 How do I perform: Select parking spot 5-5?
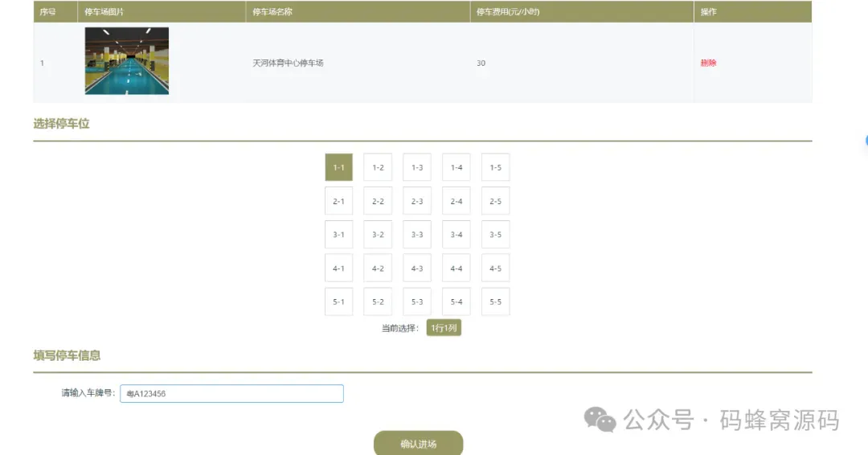click(495, 301)
